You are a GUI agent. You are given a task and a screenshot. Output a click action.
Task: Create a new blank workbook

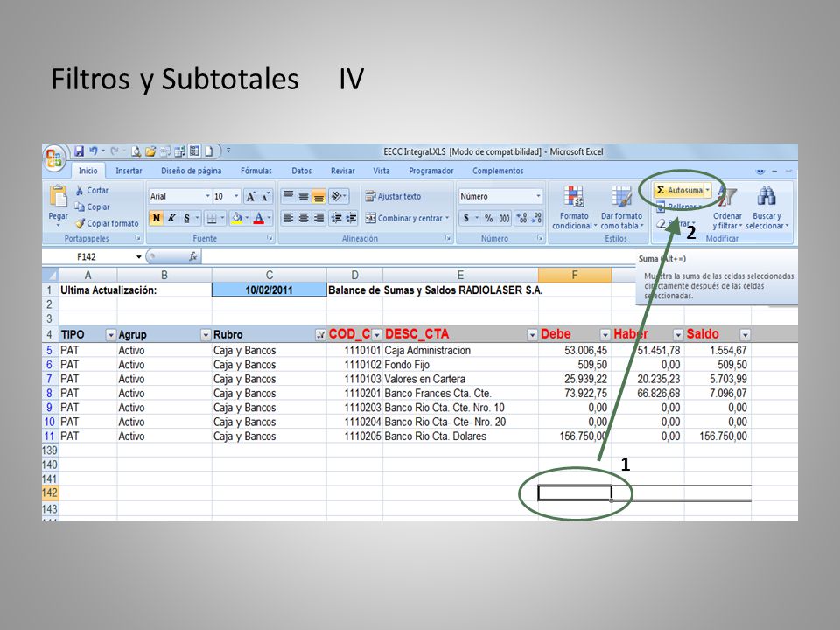tap(208, 151)
